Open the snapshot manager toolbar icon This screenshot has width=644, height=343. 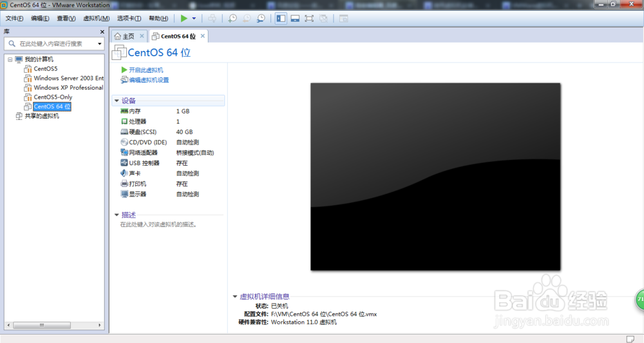261,18
